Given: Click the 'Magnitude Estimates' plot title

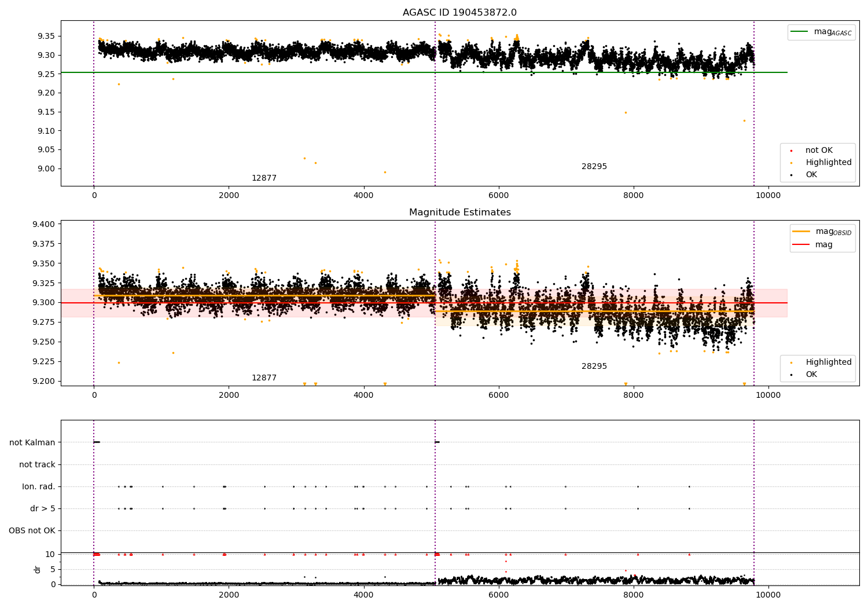Looking at the screenshot, I should [459, 213].
